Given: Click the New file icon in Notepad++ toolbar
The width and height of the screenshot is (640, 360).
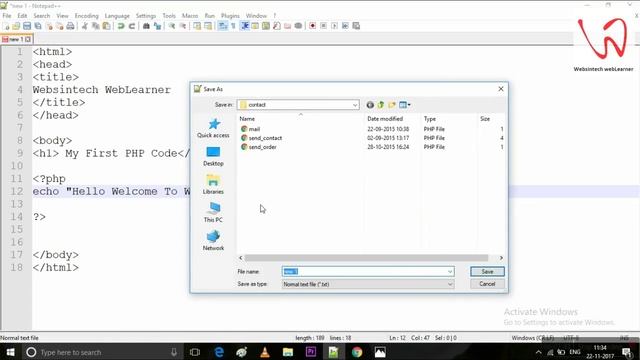Looking at the screenshot, I should tap(6, 26).
